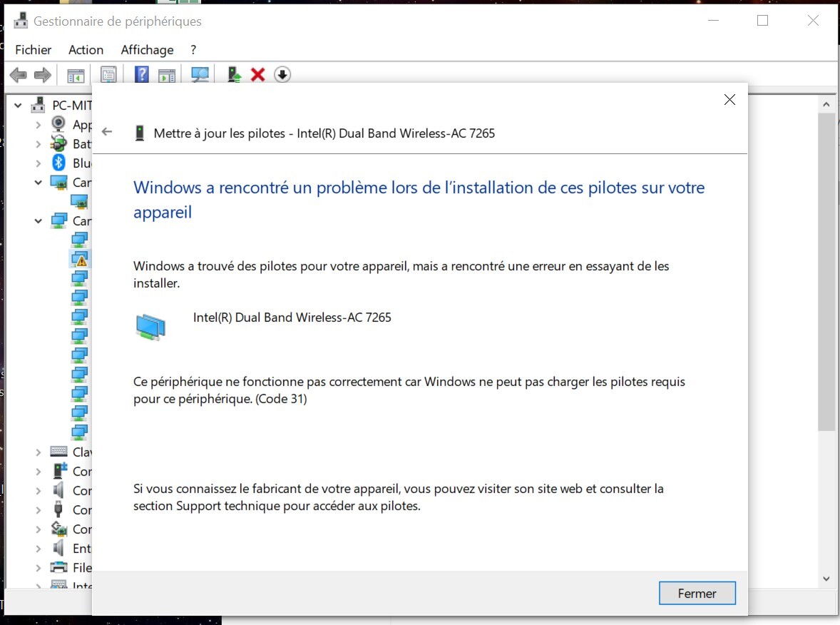Show or hide the console tree icon
840x625 pixels.
pos(76,76)
